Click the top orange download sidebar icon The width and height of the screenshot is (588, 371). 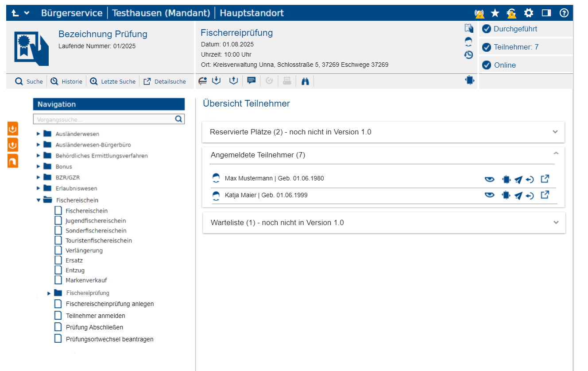tap(13, 129)
